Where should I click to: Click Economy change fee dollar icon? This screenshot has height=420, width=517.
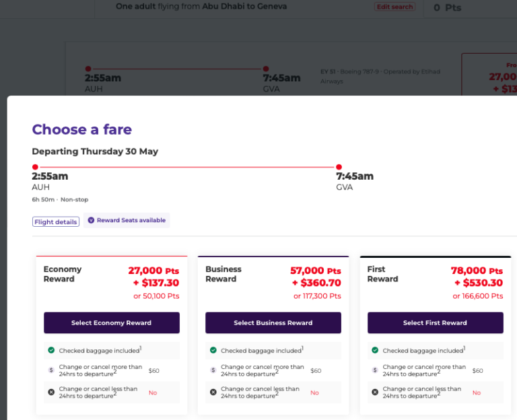coord(51,370)
